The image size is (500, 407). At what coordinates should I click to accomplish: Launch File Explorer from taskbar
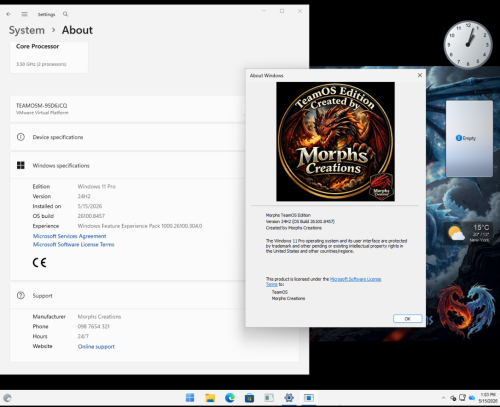[210, 398]
